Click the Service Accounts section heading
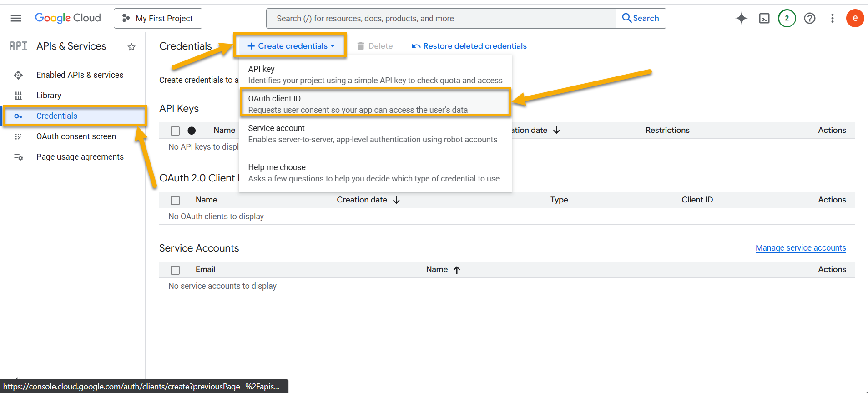The width and height of the screenshot is (868, 393). [199, 248]
